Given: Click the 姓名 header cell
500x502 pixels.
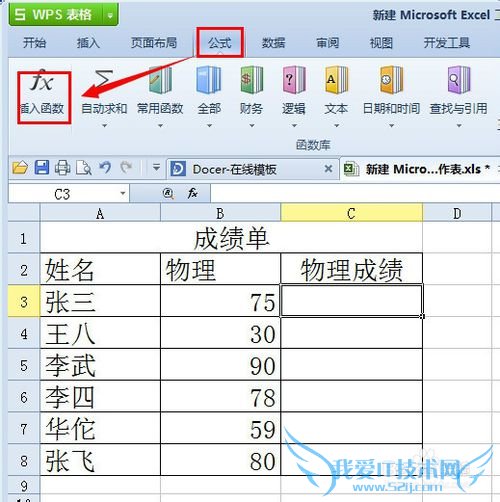Looking at the screenshot, I should point(100,270).
